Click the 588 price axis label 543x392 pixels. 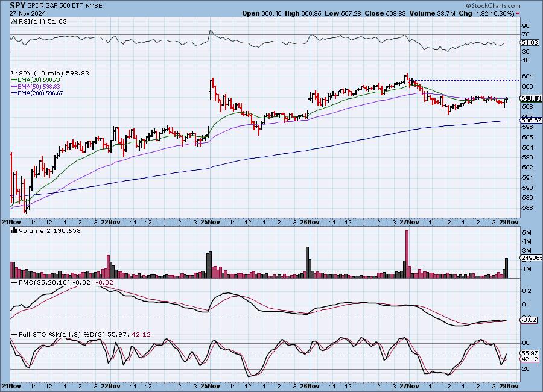[x=528, y=208]
